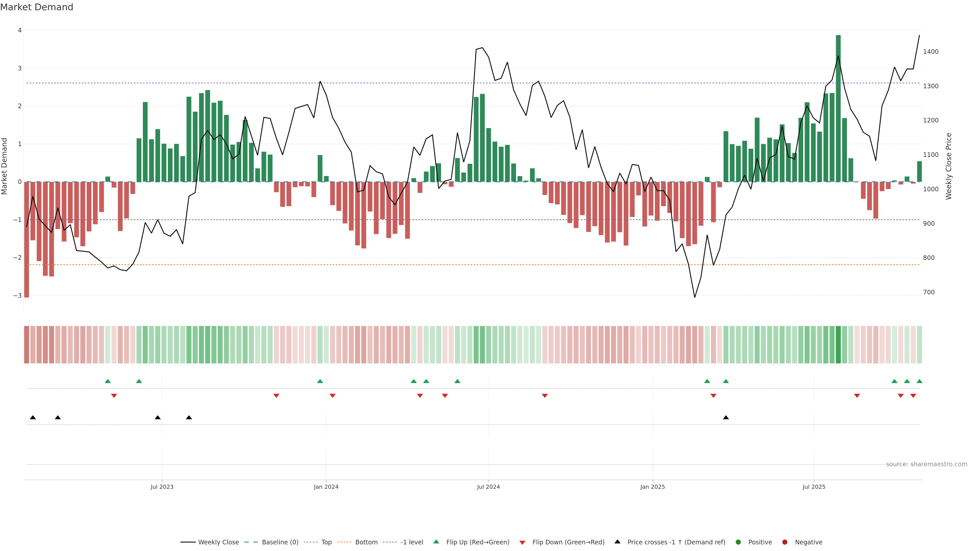Click the Market Demand chart title
Image resolution: width=980 pixels, height=551 pixels.
point(36,7)
